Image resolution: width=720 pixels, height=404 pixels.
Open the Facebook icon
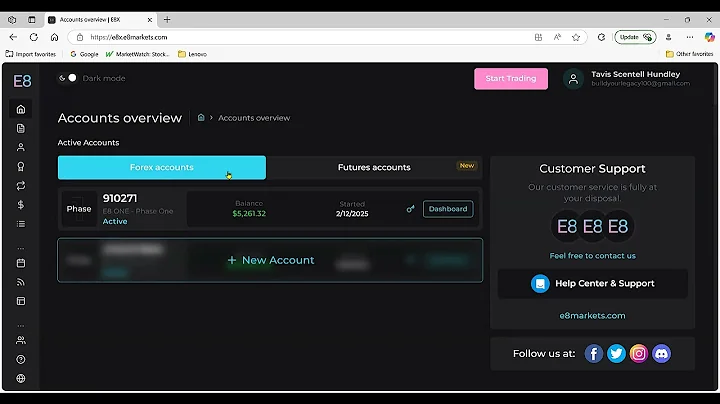593,354
